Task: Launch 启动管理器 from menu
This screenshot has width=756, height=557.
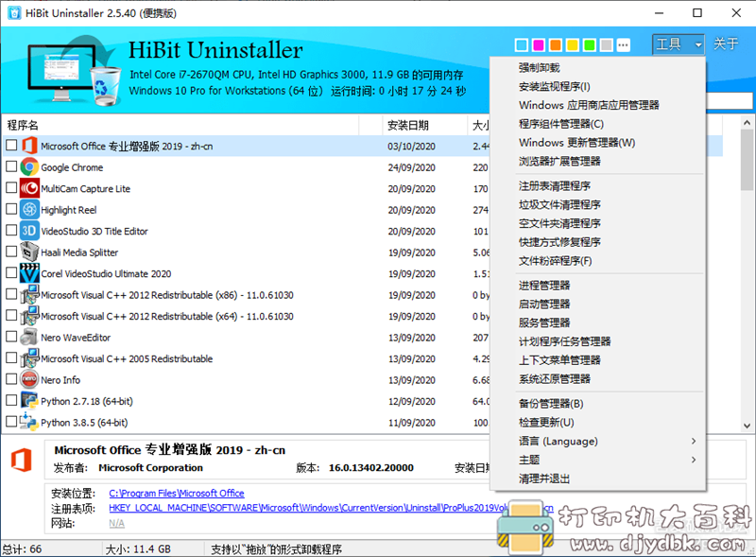Action: coord(598,305)
